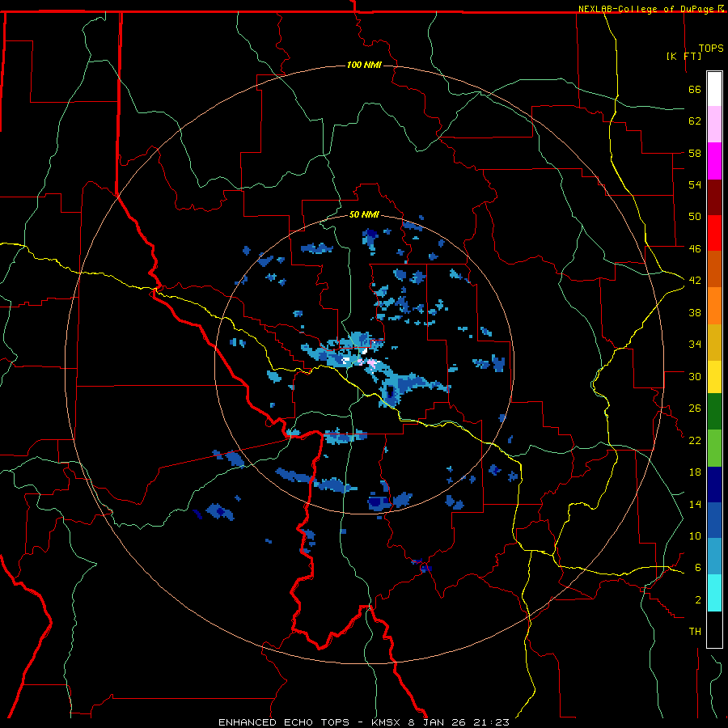Viewport: 728px width, 728px height.
Task: Click the legend value 66
Action: 695,90
